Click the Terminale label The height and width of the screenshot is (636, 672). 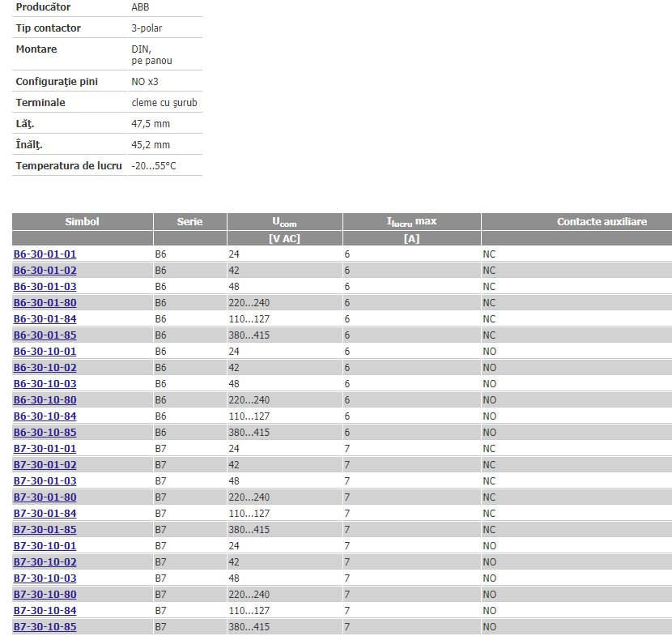40,103
